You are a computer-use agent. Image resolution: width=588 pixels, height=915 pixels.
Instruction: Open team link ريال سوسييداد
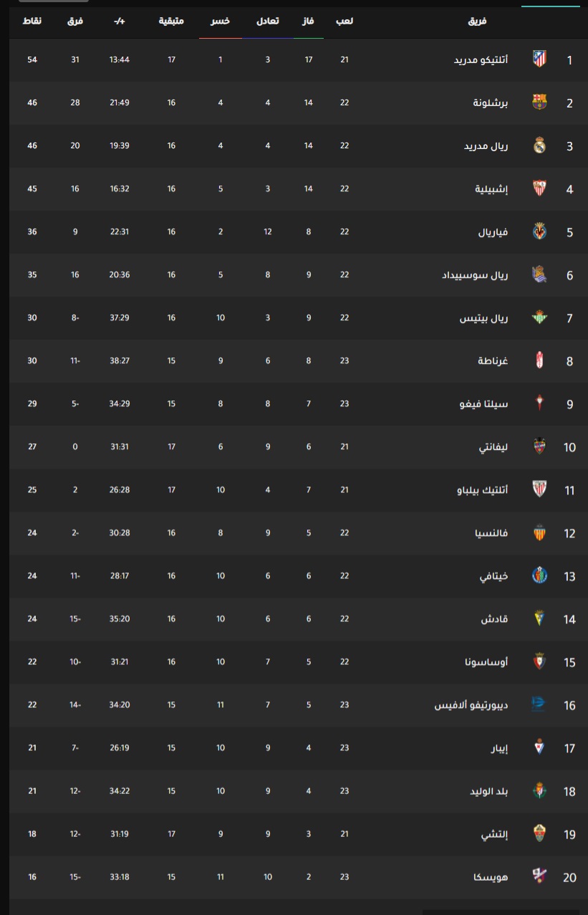coord(476,275)
